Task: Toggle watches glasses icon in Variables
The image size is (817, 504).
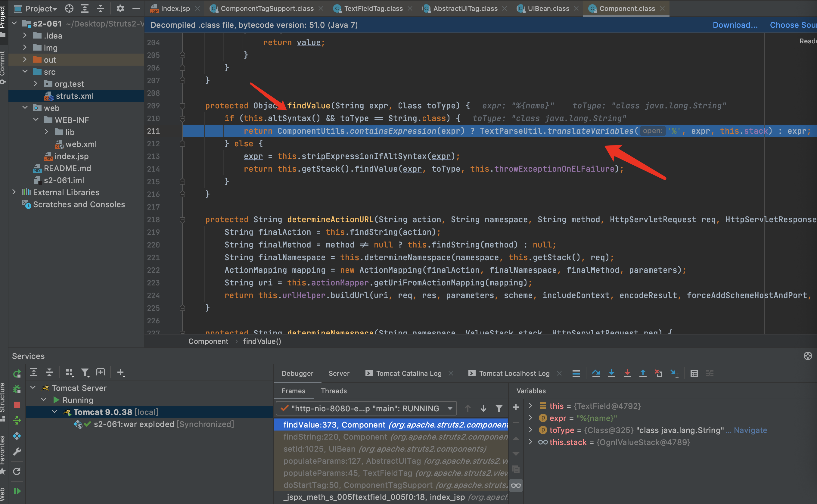Action: [516, 485]
